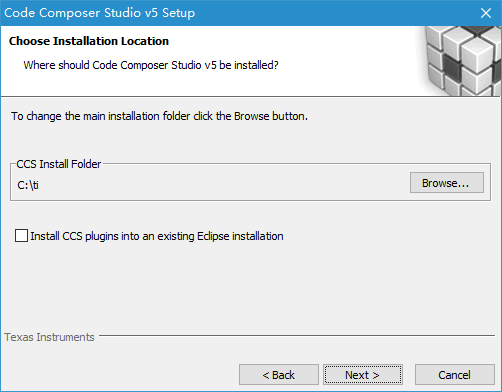This screenshot has width=502, height=392.
Task: Close the setup window with X
Action: coord(486,13)
